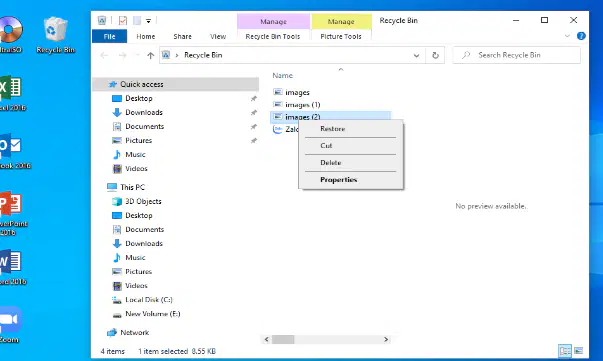Open Desktop under This PC
The height and width of the screenshot is (361, 603).
(138, 215)
